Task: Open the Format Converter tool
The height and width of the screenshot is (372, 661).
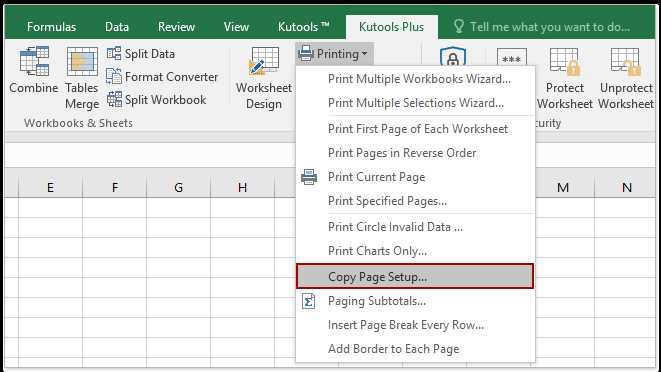Action: (x=162, y=77)
